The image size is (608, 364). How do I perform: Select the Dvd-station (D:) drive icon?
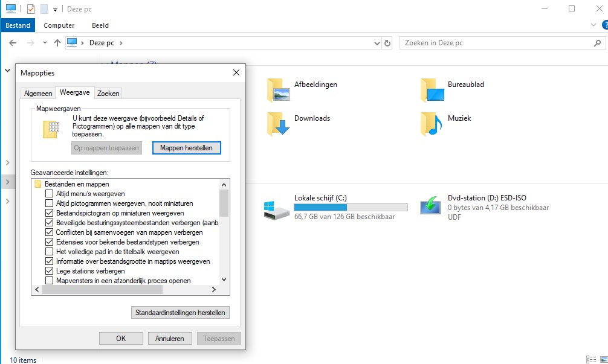pyautogui.click(x=432, y=206)
